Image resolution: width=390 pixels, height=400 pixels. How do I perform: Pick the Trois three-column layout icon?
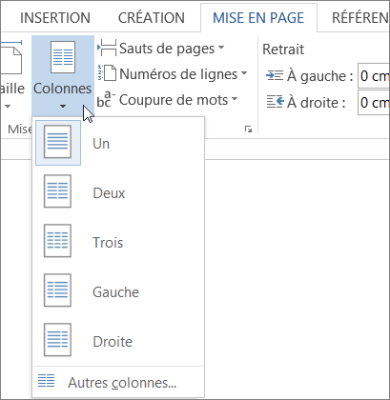point(58,241)
